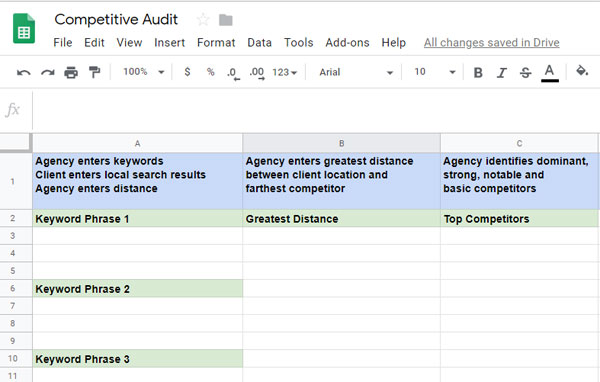Click the redo arrow icon
Screen dimensions: 600x382
(x=48, y=72)
